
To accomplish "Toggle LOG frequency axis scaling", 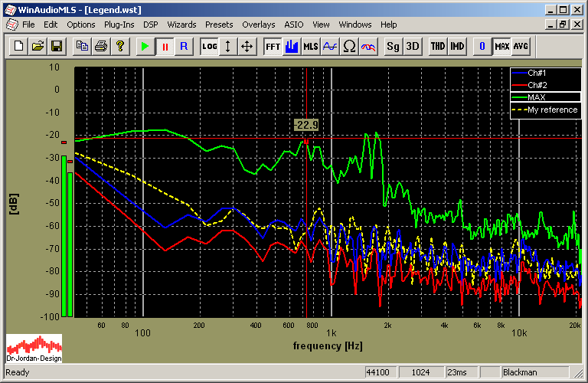I will 209,46.
